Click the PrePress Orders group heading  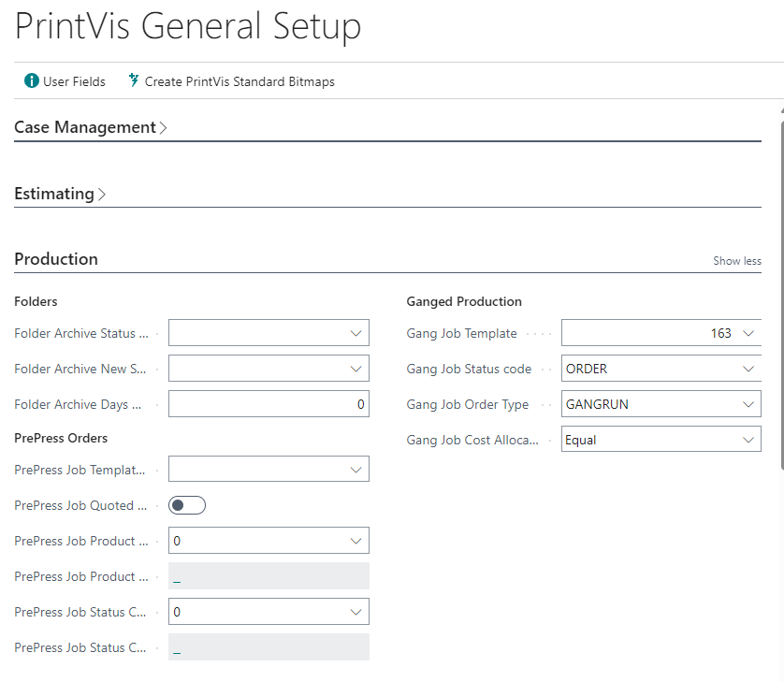61,438
